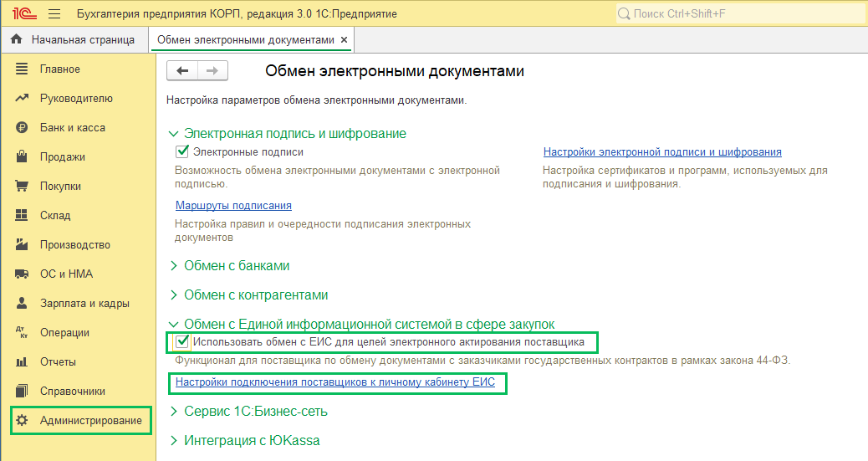
Task: Expand the Обмен с контрагентами section
Action: (x=173, y=295)
